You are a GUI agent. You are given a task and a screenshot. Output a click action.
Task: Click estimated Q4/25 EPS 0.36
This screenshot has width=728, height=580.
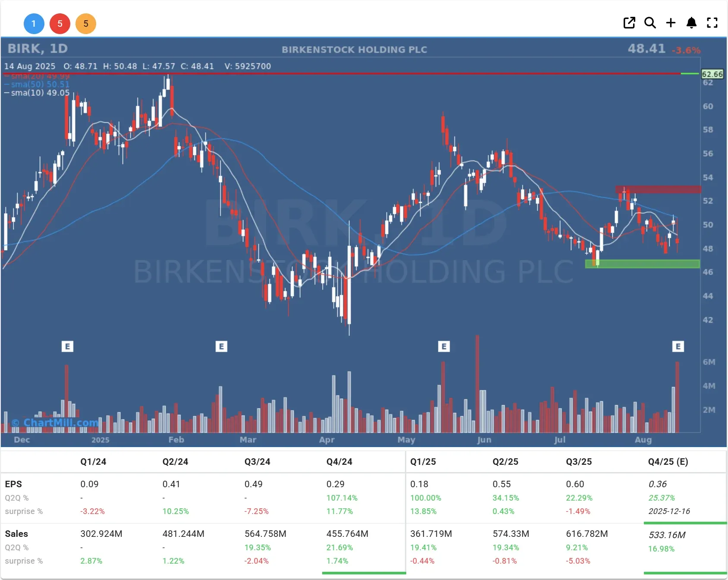[x=657, y=484]
